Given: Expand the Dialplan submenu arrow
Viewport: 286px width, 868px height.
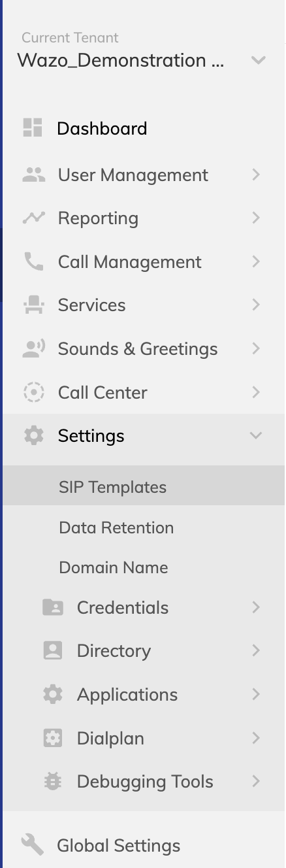Looking at the screenshot, I should [256, 738].
